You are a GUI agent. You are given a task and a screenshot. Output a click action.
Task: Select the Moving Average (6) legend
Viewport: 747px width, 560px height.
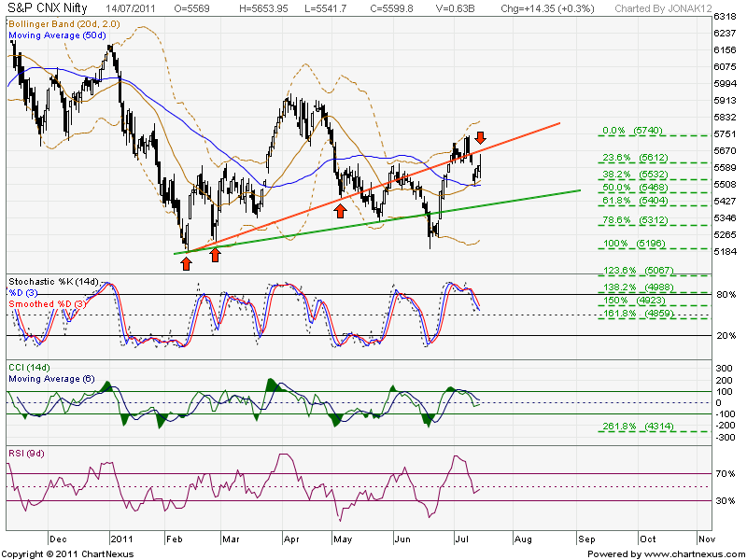pyautogui.click(x=51, y=379)
